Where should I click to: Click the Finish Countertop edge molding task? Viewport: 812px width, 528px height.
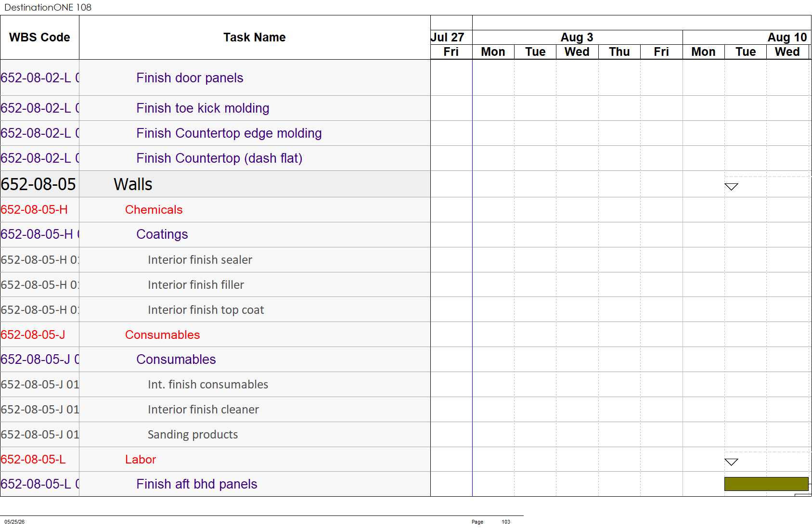click(x=229, y=133)
